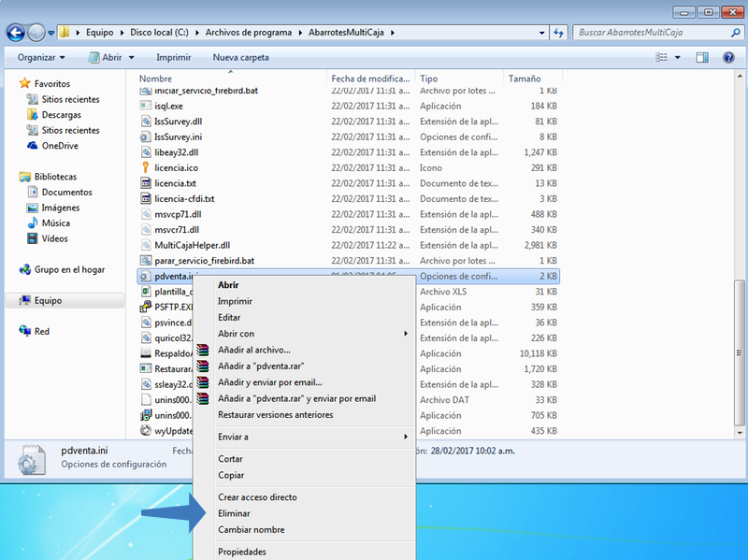Select the isql.exe file icon

pyautogui.click(x=146, y=106)
